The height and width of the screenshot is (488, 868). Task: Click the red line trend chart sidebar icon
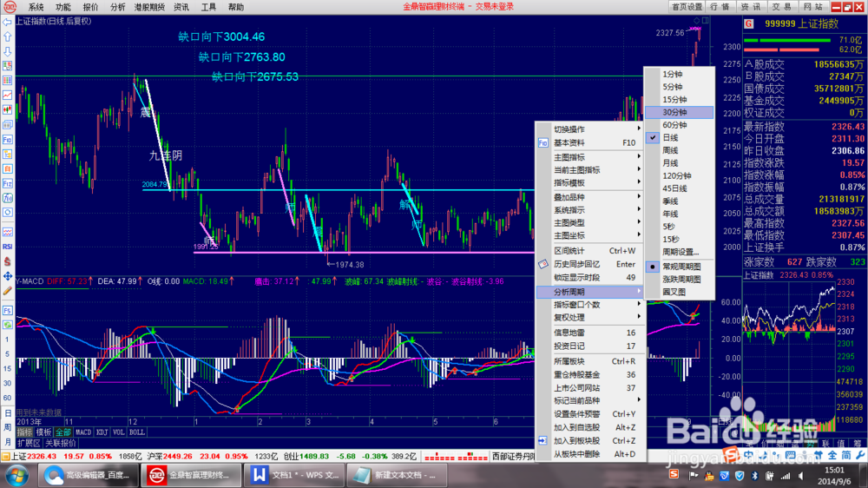coord(7,96)
